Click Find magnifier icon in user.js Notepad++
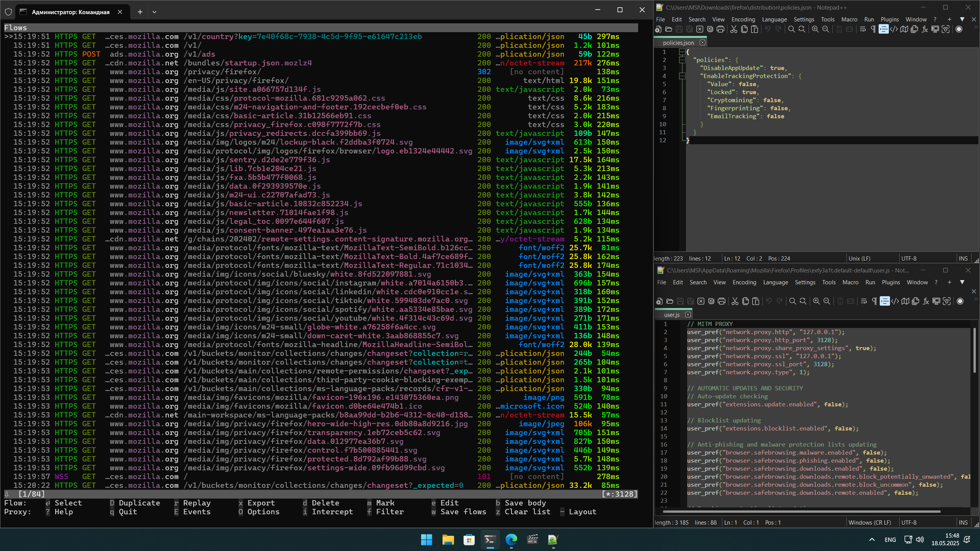 pyautogui.click(x=792, y=302)
